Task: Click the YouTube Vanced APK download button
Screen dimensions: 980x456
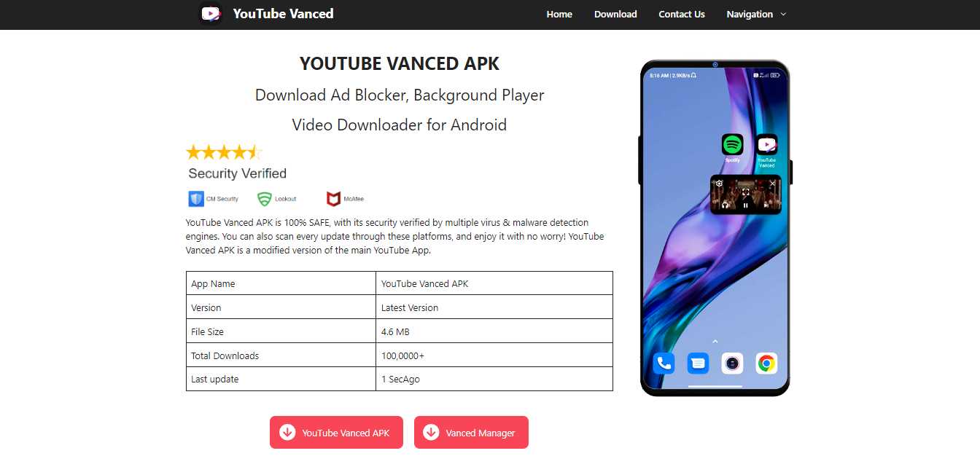Action: point(336,433)
